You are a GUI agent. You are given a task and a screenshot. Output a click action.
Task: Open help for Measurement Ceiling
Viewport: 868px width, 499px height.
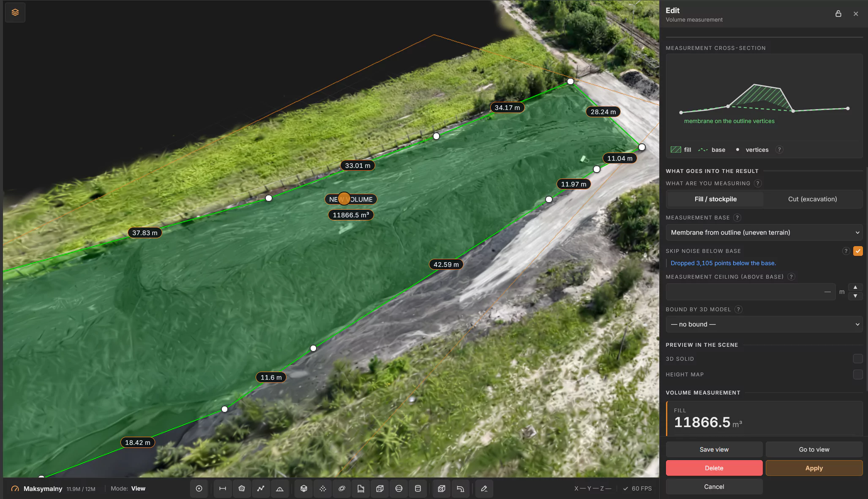coord(792,277)
